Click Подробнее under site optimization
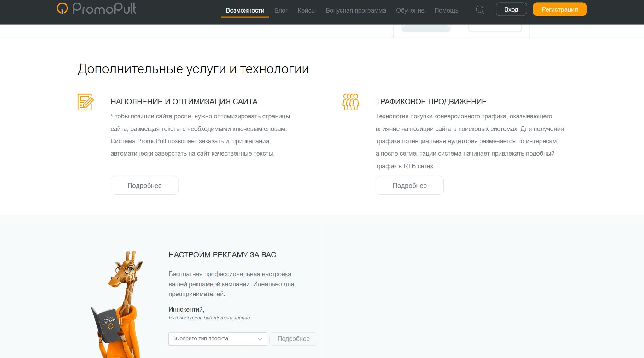Viewport: 644px width, 358px height. 144,186
